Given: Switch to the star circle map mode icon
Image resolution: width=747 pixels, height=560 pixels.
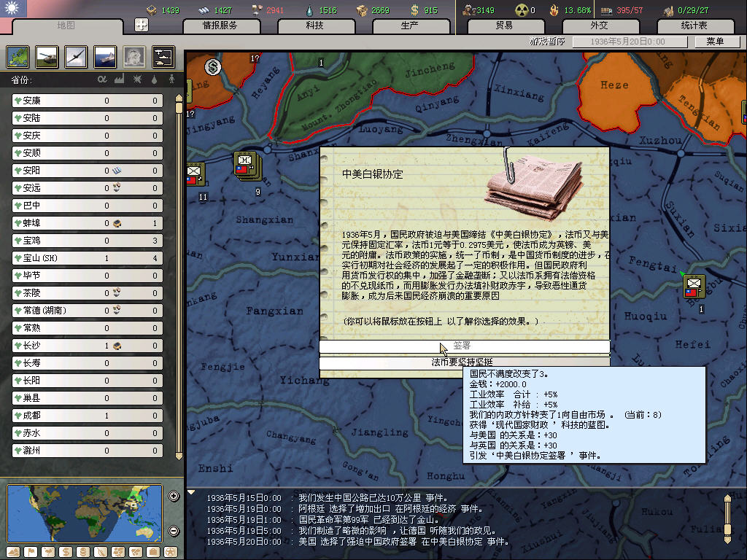Looking at the screenshot, I should (x=171, y=552).
